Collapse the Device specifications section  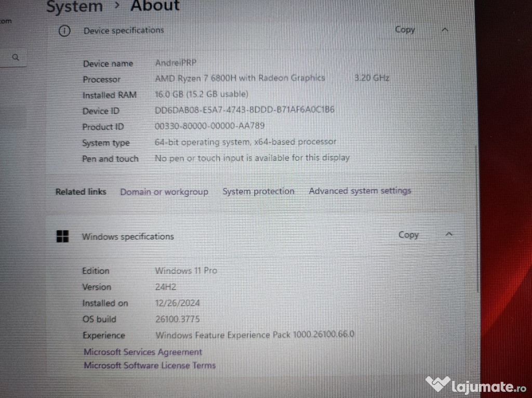coord(445,30)
